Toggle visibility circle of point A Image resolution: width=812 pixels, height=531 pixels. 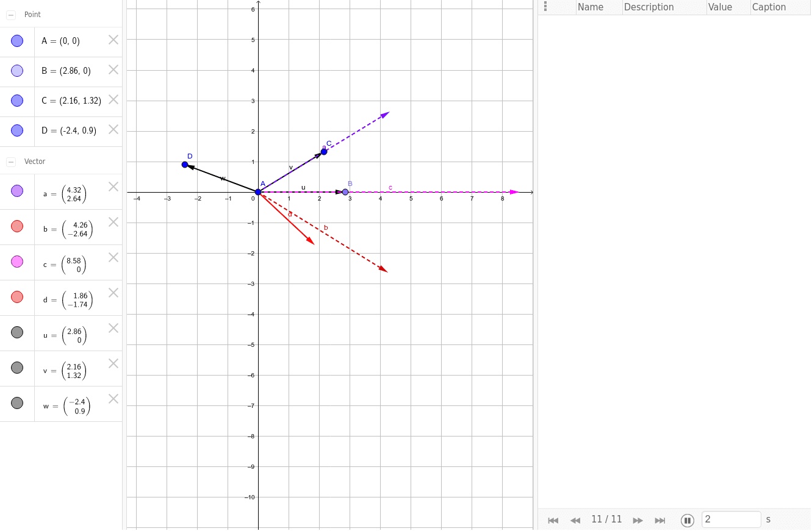(17, 41)
